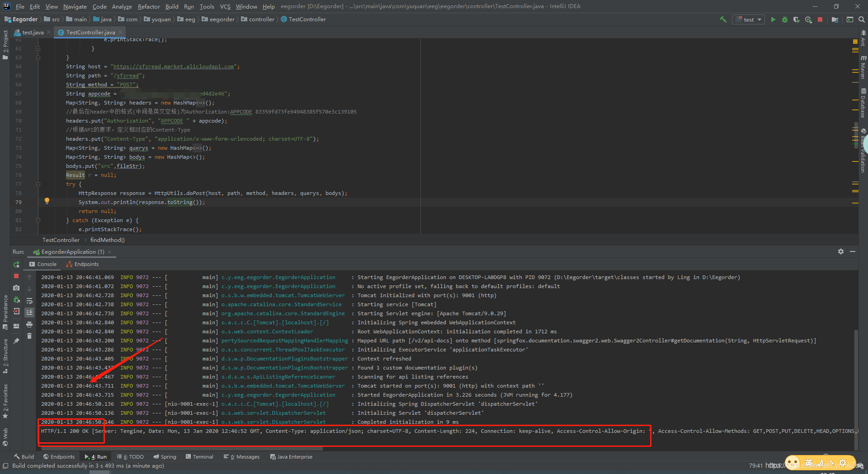Click the Pin Tab icon in the Run panel
868x474 pixels.
pos(17,341)
